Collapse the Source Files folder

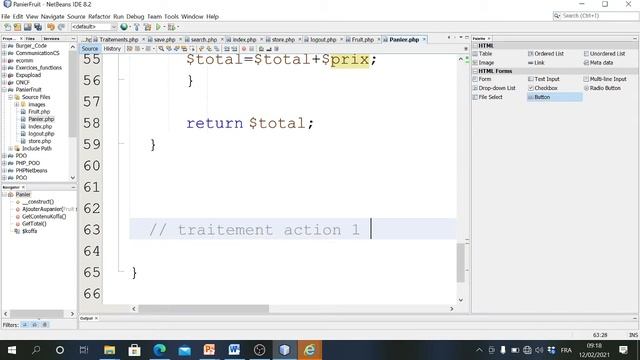tap(10, 97)
